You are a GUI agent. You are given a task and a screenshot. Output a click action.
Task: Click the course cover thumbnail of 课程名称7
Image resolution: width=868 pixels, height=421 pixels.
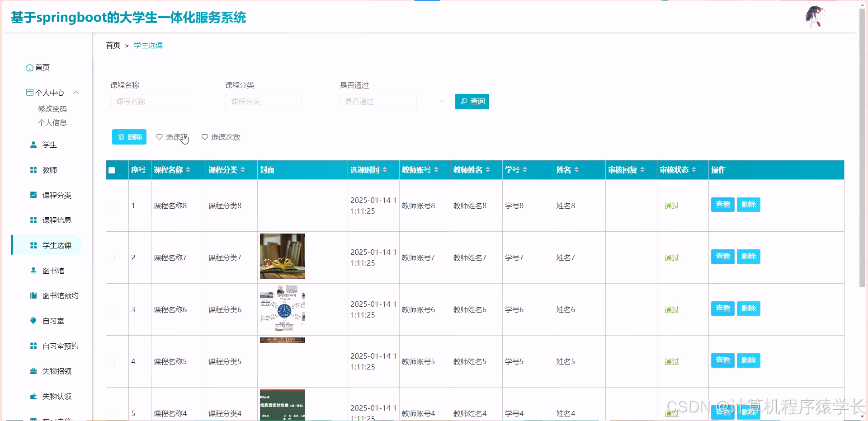coord(282,256)
